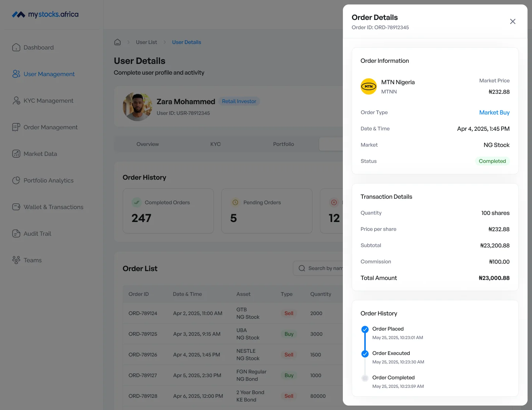Image resolution: width=532 pixels, height=410 pixels.
Task: Click order ID ORD-789128
Action: coord(143,396)
